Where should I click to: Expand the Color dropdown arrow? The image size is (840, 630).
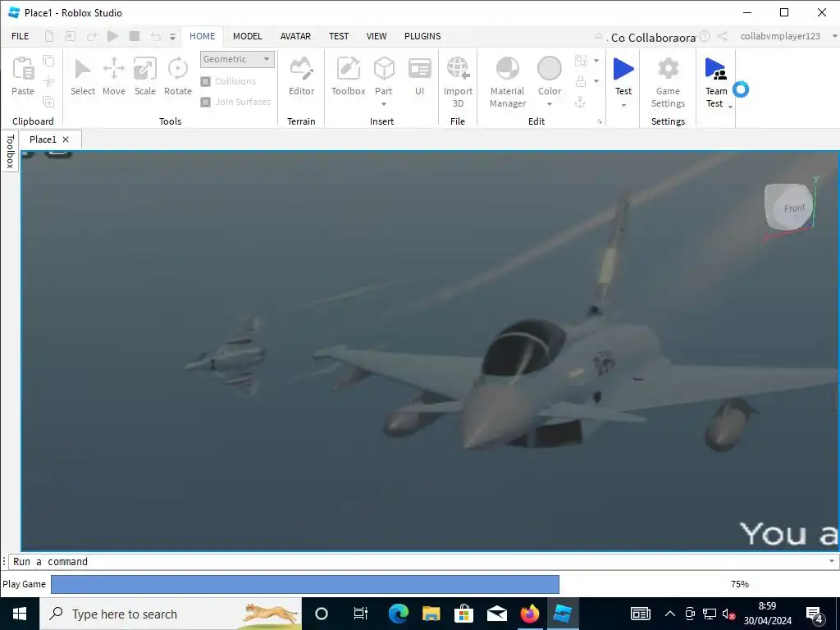click(550, 104)
